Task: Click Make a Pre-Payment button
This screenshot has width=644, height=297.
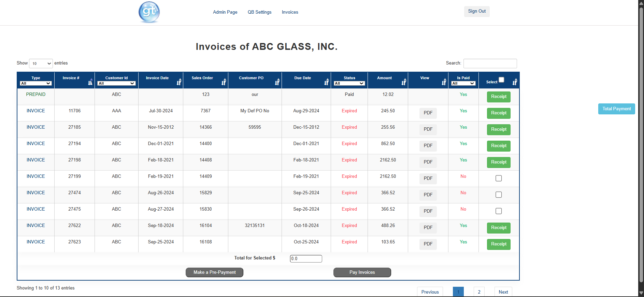Action: (214, 272)
